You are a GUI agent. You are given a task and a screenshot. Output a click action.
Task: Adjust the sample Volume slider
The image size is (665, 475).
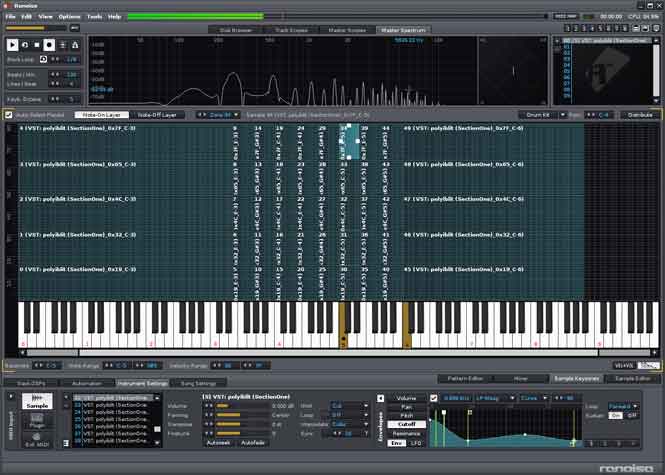click(x=243, y=406)
